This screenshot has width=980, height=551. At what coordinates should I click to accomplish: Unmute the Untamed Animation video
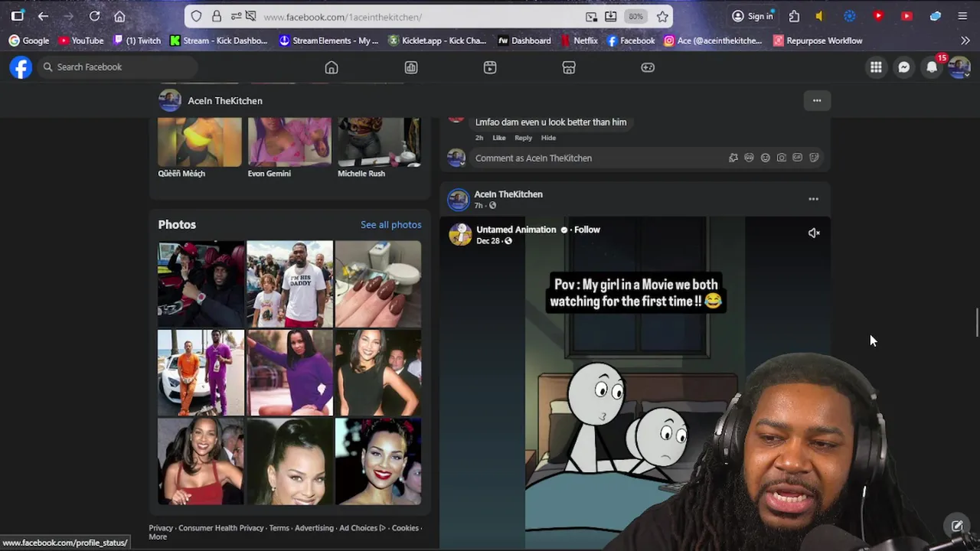814,233
